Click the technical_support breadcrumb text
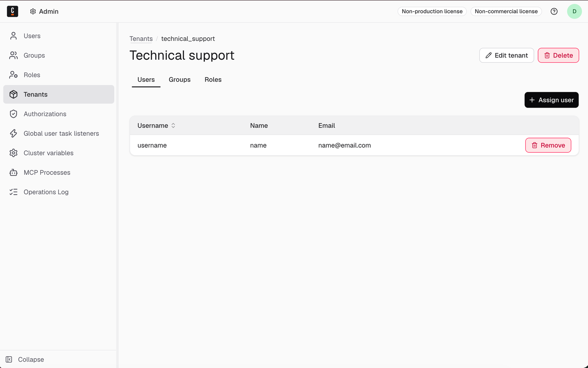 (x=188, y=39)
